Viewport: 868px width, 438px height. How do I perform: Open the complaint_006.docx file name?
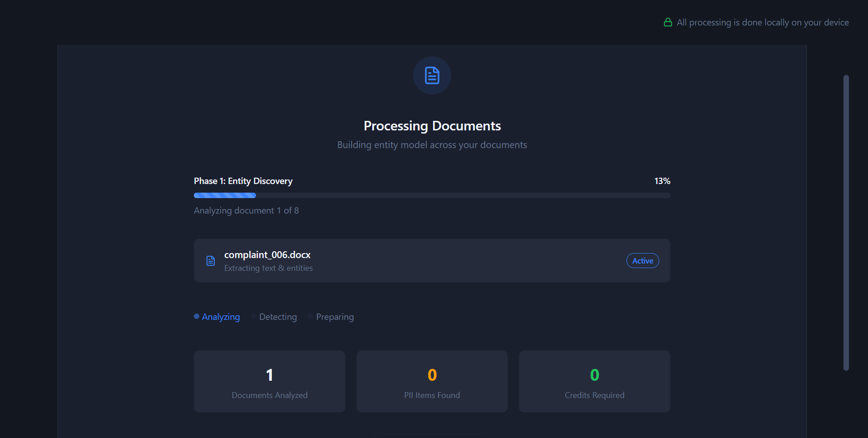pyautogui.click(x=267, y=255)
